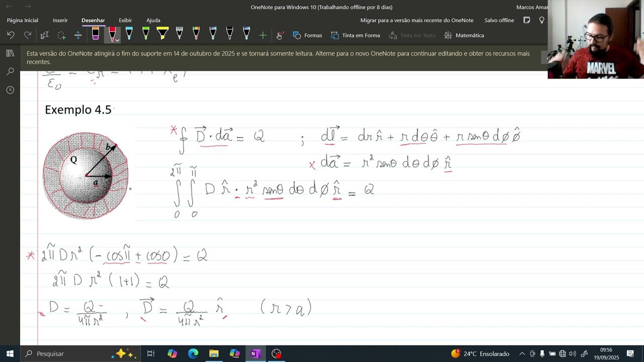Select the yellow highlighter

point(163,34)
